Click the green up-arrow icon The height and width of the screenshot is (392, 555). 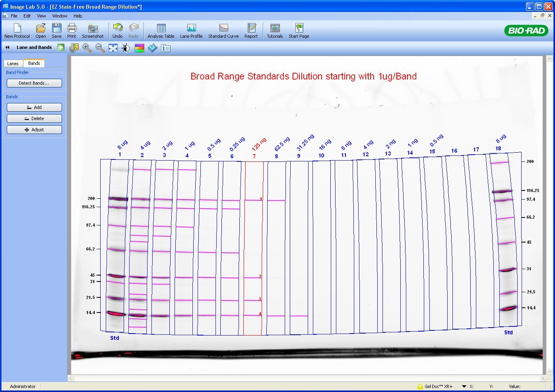click(x=61, y=47)
